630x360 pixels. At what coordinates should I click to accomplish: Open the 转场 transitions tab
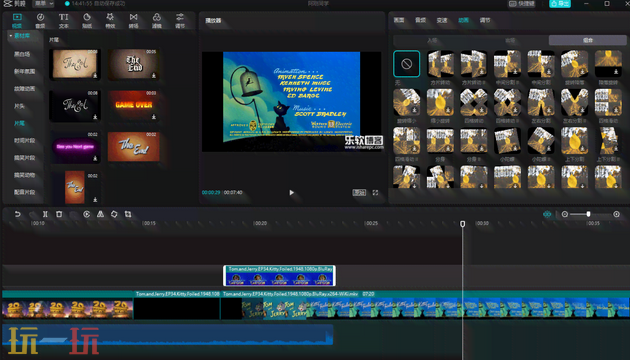click(x=133, y=20)
